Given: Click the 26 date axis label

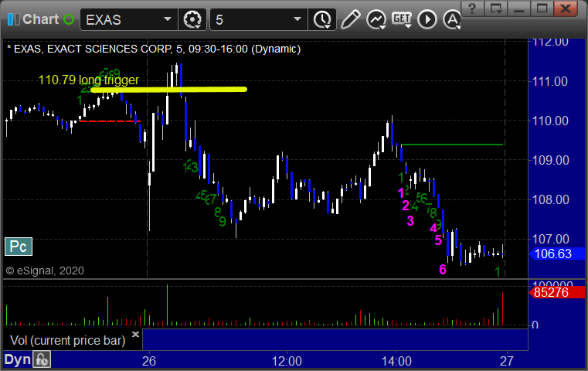Looking at the screenshot, I should [149, 361].
